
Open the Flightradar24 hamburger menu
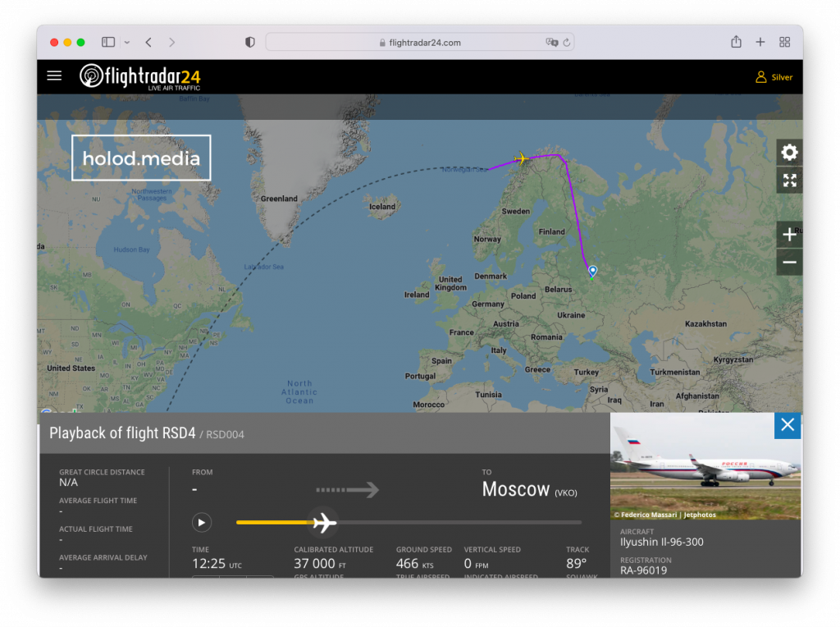click(54, 76)
